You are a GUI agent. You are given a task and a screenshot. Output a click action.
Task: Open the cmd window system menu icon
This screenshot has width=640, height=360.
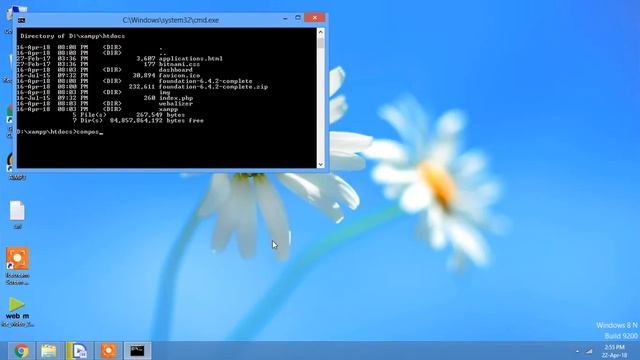click(21, 20)
